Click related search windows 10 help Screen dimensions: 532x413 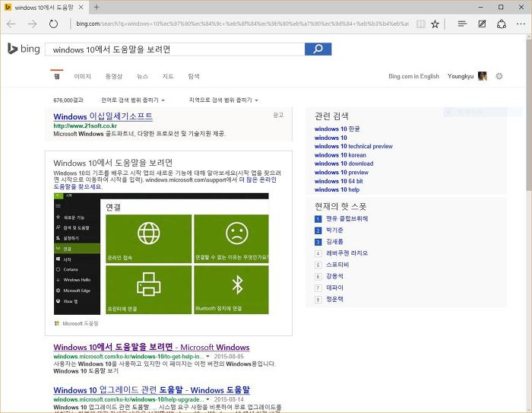point(337,189)
